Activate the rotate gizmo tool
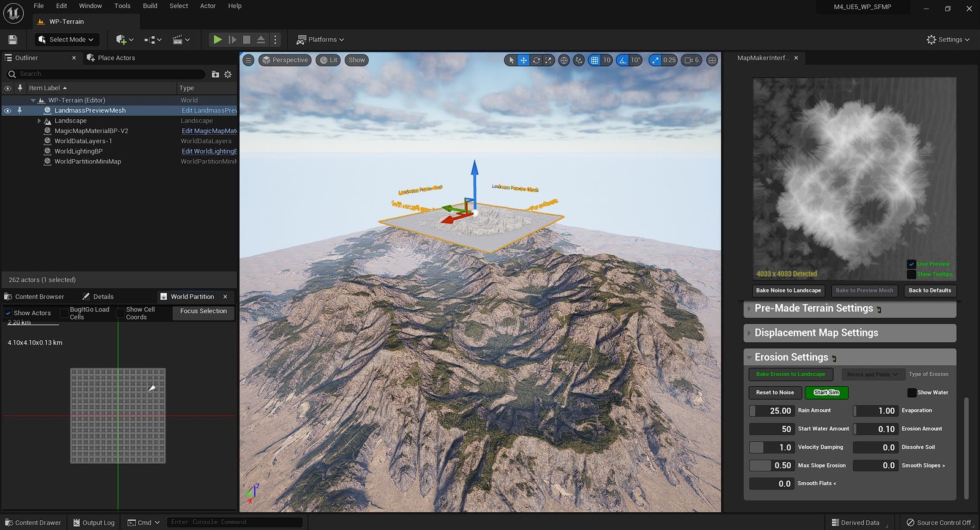 point(536,60)
